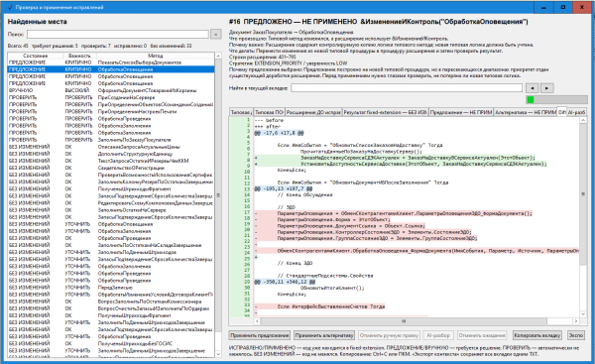
Task: Focus the Найти в текущей вкладке field
Action: point(407,88)
